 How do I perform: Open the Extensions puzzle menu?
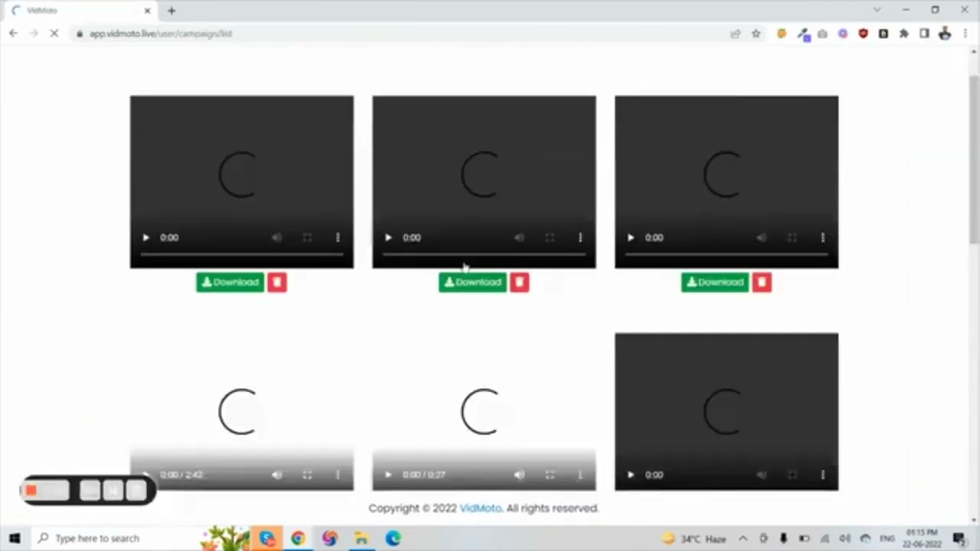[x=904, y=34]
